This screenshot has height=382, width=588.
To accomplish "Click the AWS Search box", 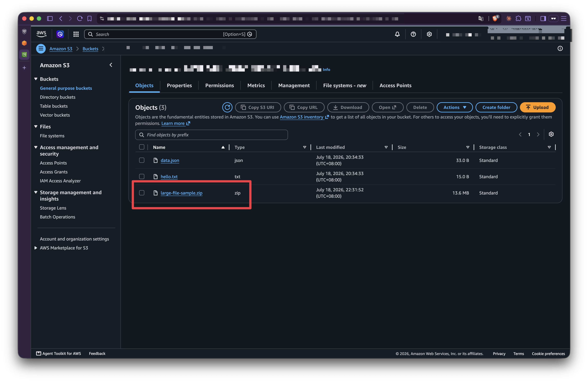I will 170,34.
